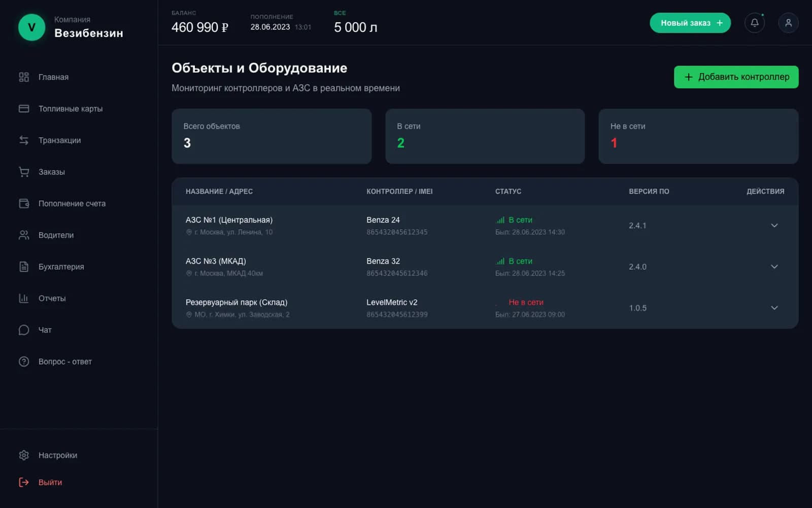The width and height of the screenshot is (812, 508).
Task: Expand the Резервуарный парк (Склад) row chevron
Action: coord(774,308)
